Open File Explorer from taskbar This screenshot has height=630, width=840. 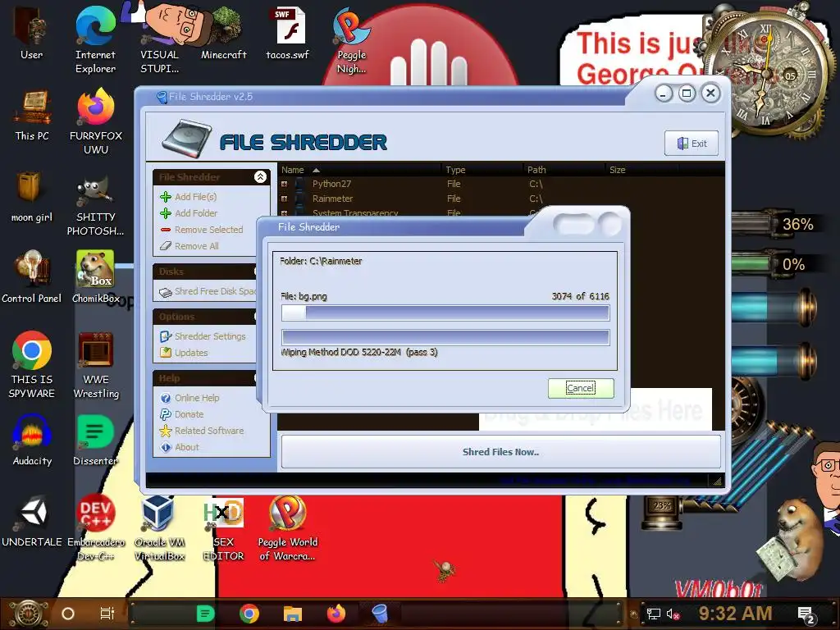pos(293,614)
